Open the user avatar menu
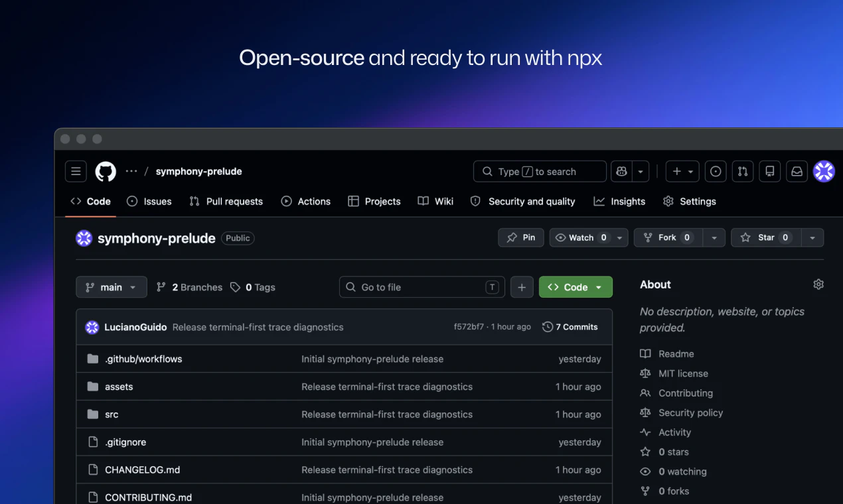 [824, 171]
